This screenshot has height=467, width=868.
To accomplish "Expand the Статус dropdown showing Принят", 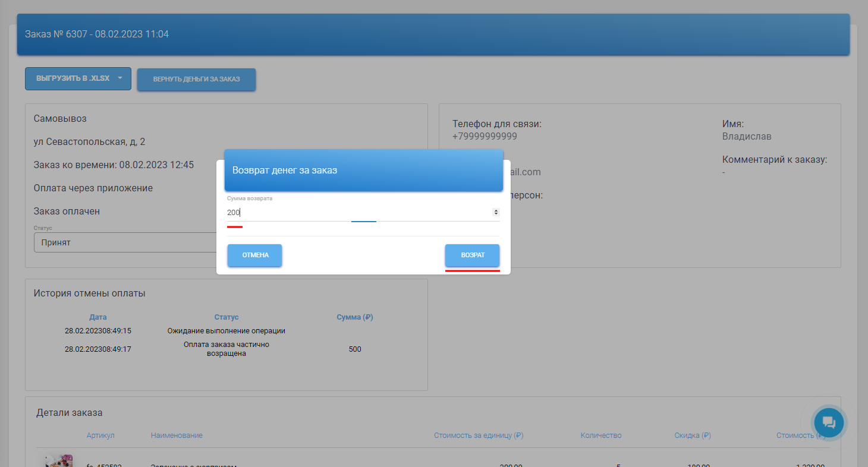I will [125, 242].
